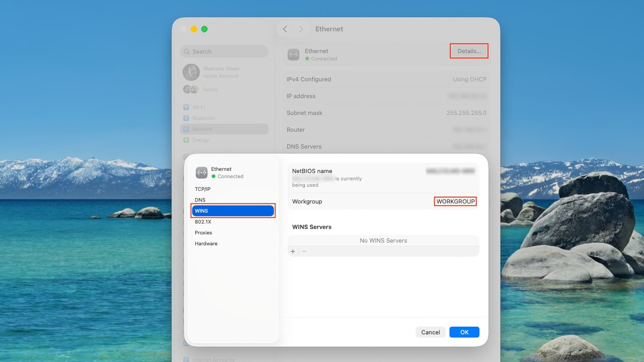Screen dimensions: 644x362
Task: Edit the Workgroup name field
Action: [455, 202]
